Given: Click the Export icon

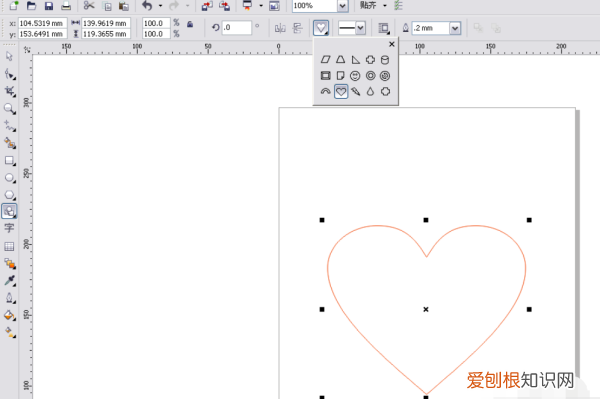Looking at the screenshot, I should [x=225, y=6].
